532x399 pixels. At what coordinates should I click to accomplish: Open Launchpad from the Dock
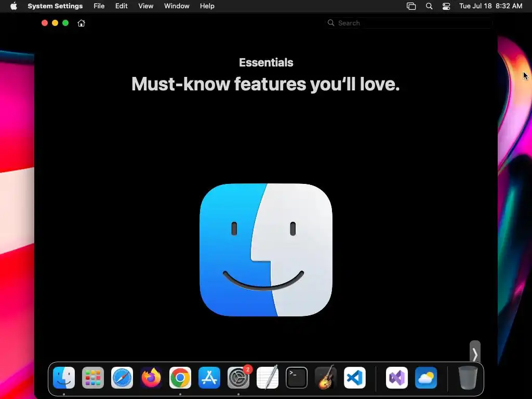[93, 378]
